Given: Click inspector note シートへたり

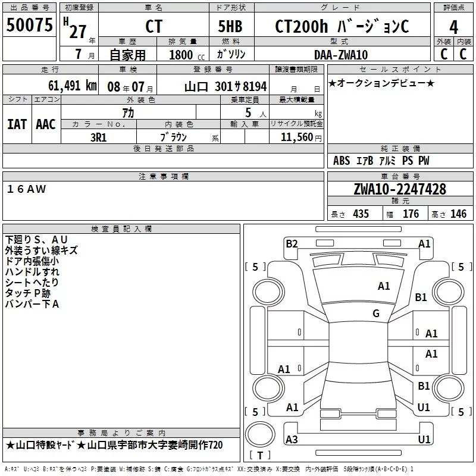Looking at the screenshot, I should [32, 282].
